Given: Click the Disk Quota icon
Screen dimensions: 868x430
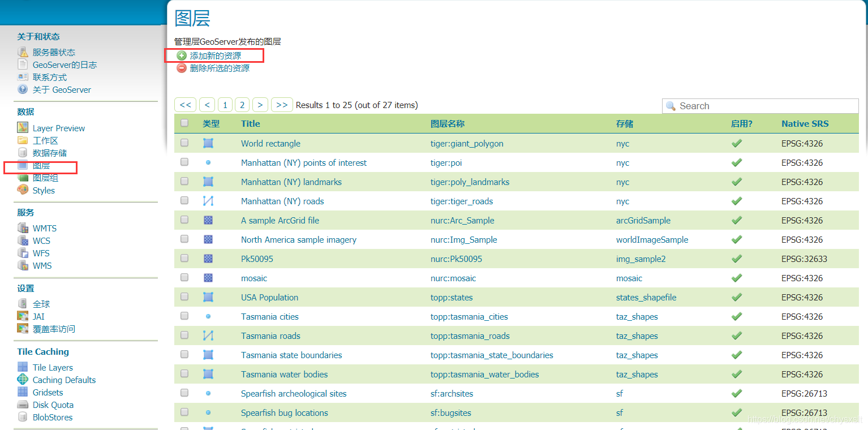Looking at the screenshot, I should (23, 405).
